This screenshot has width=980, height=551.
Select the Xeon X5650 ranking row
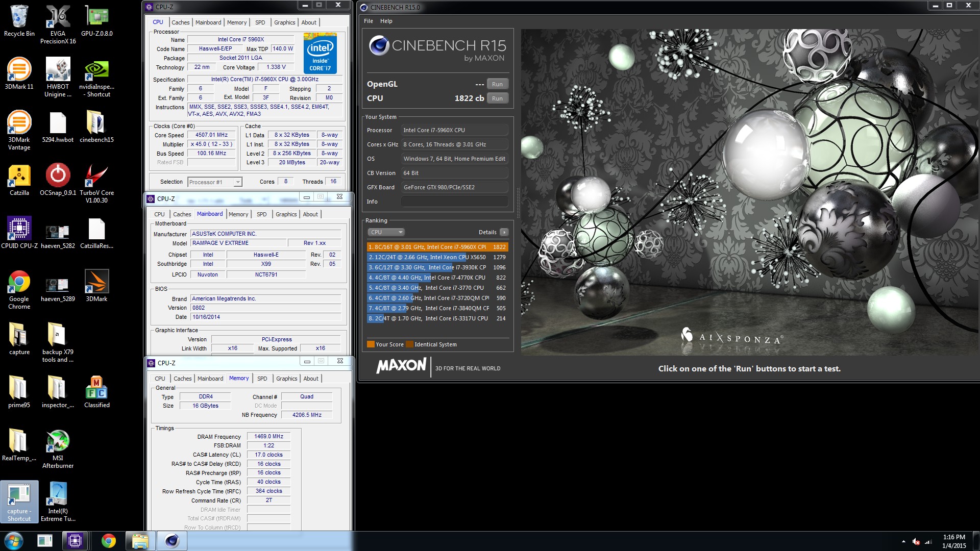[437, 257]
